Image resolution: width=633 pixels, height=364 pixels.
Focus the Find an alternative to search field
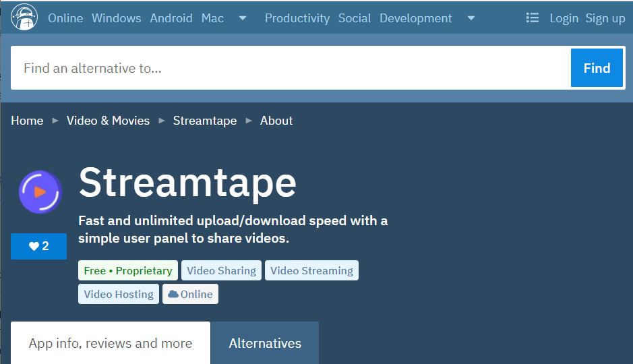[x=291, y=68]
